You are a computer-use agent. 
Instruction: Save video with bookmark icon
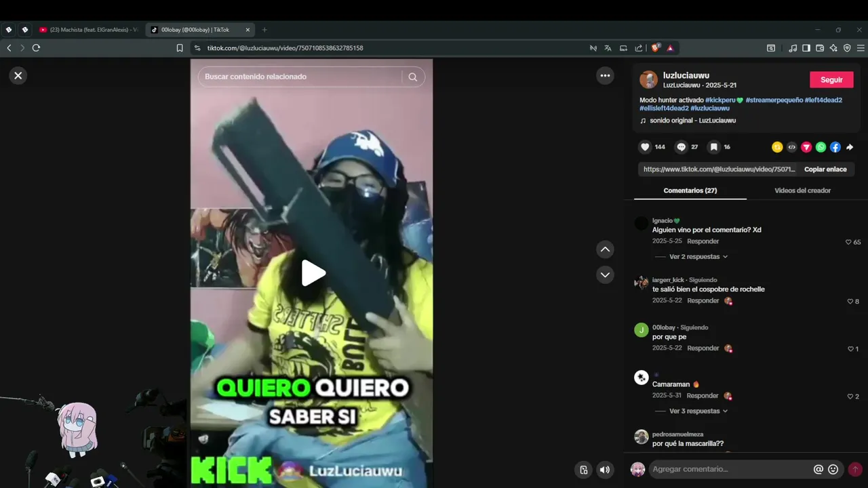[713, 147]
